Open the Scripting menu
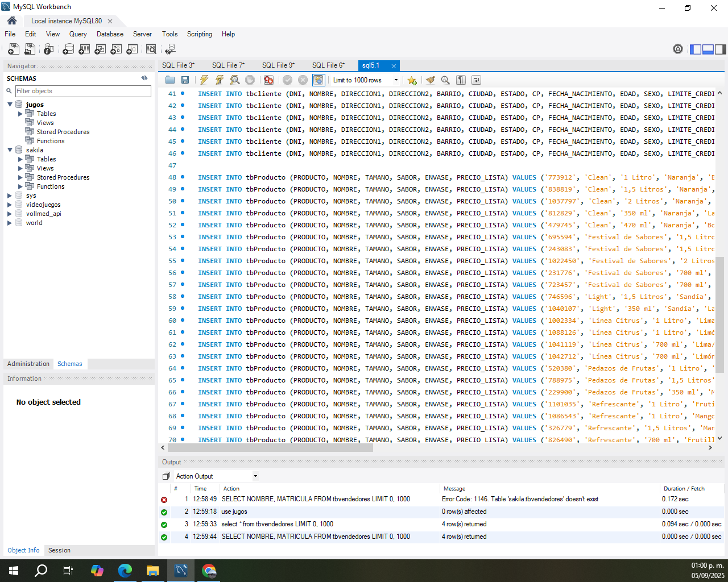The height and width of the screenshot is (582, 728). 200,34
